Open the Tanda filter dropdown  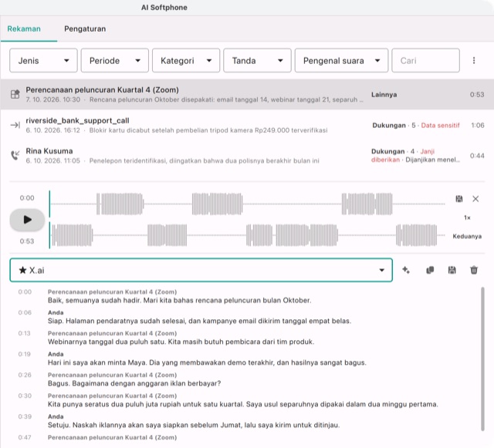click(x=257, y=60)
